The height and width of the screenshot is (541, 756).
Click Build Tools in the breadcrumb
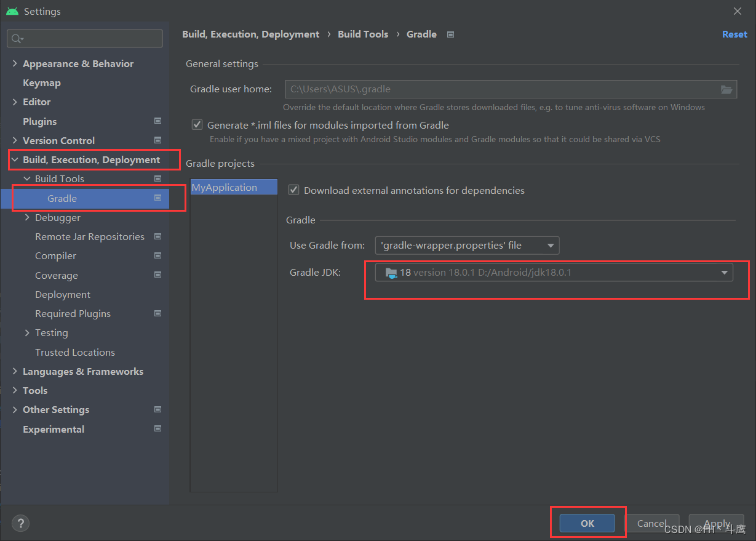click(x=363, y=34)
